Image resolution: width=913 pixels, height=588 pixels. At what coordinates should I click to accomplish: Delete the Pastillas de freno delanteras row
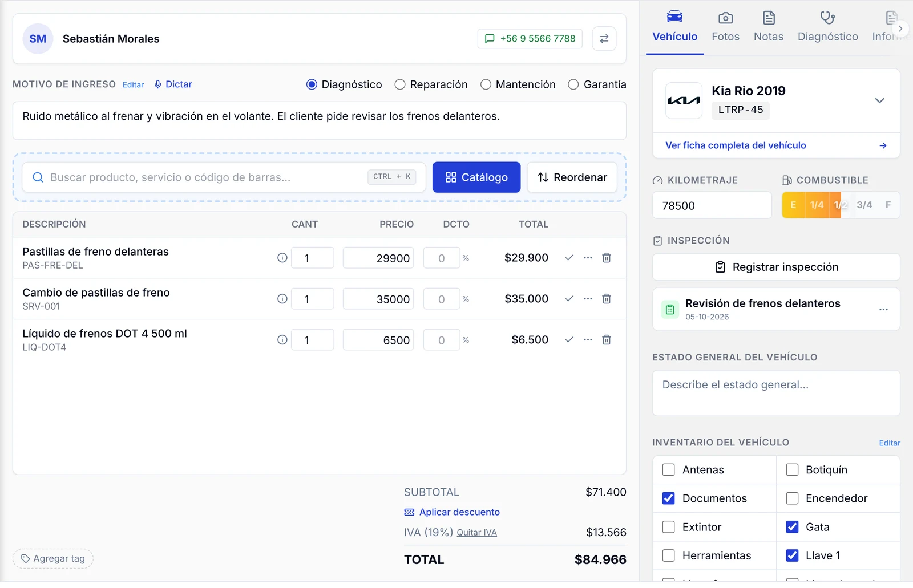point(607,258)
